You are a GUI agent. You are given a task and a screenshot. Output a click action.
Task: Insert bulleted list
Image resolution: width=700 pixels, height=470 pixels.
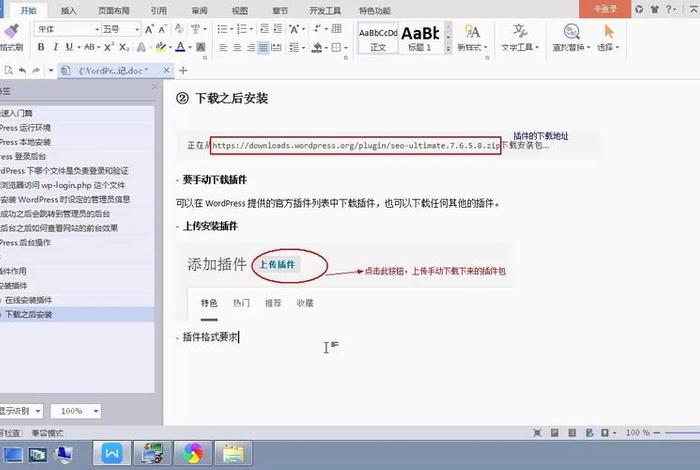coord(222,29)
